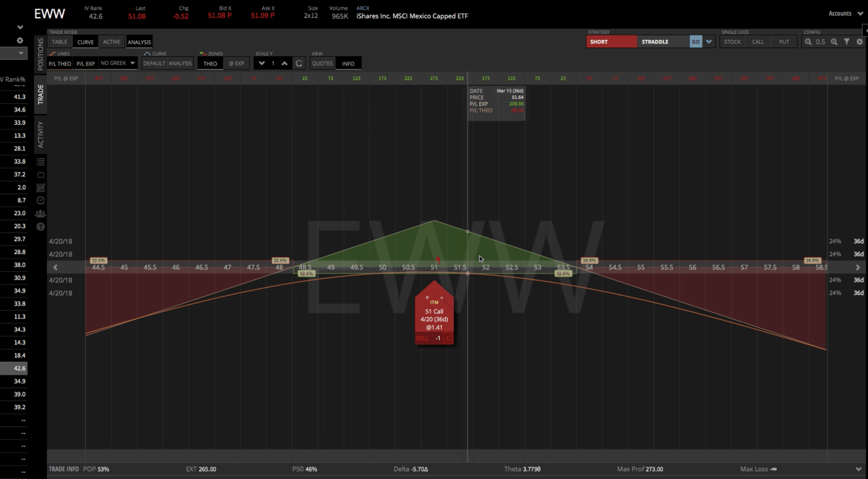Click the STRADDLE strategy selector

(663, 42)
